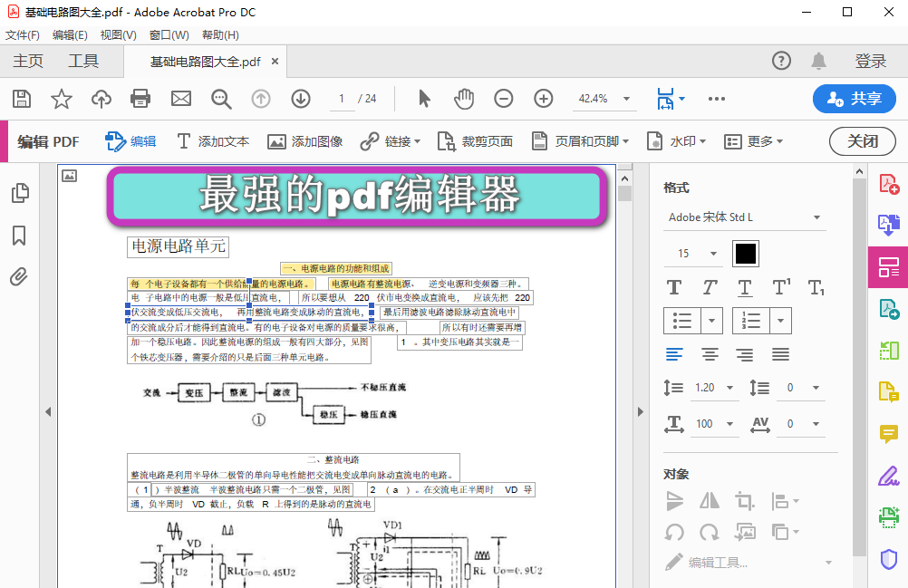
Task: Show more tools via the ellipsis icon
Action: pyautogui.click(x=716, y=99)
